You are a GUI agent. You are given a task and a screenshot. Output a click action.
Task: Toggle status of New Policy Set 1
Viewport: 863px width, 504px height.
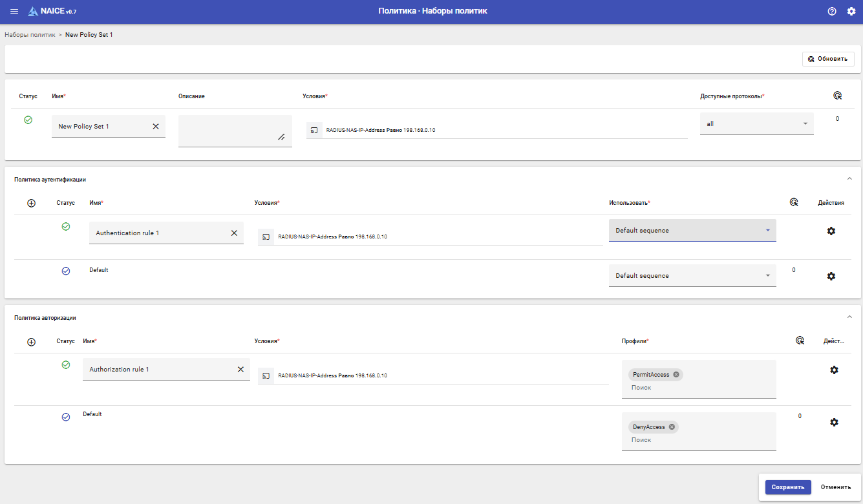28,120
